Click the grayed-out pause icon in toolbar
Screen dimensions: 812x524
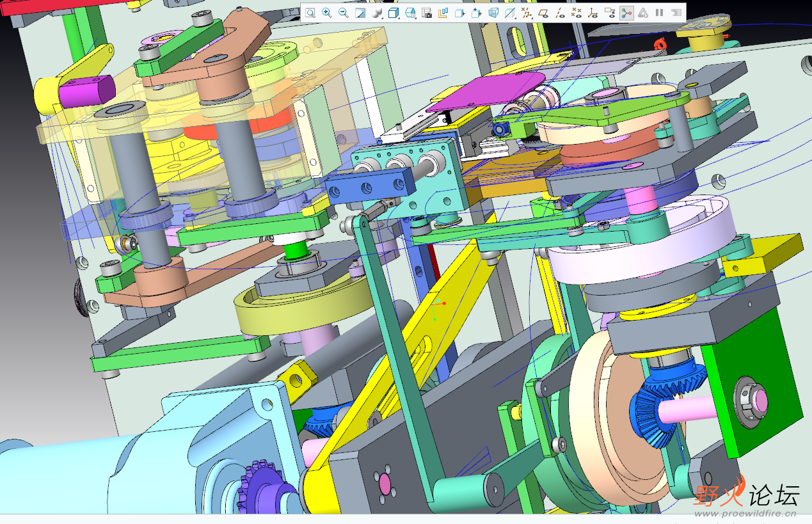tap(660, 13)
